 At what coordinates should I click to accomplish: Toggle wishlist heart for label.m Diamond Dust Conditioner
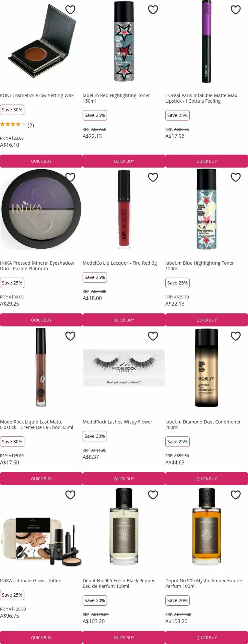[236, 336]
